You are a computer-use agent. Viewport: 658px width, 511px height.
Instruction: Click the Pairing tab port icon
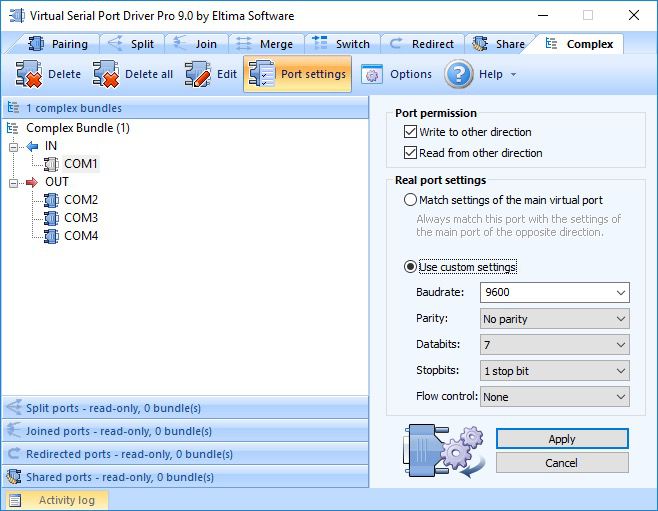pos(36,43)
